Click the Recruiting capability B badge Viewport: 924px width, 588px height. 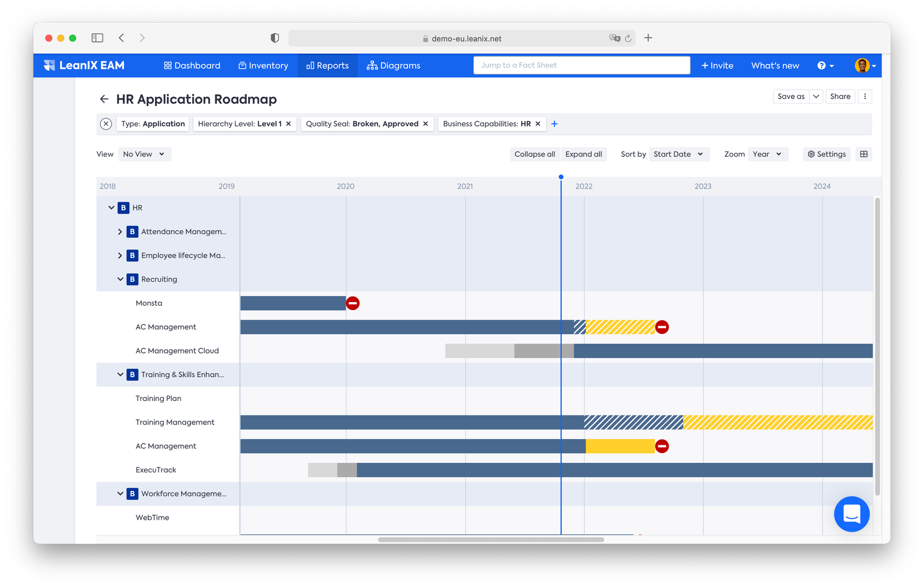pos(132,280)
